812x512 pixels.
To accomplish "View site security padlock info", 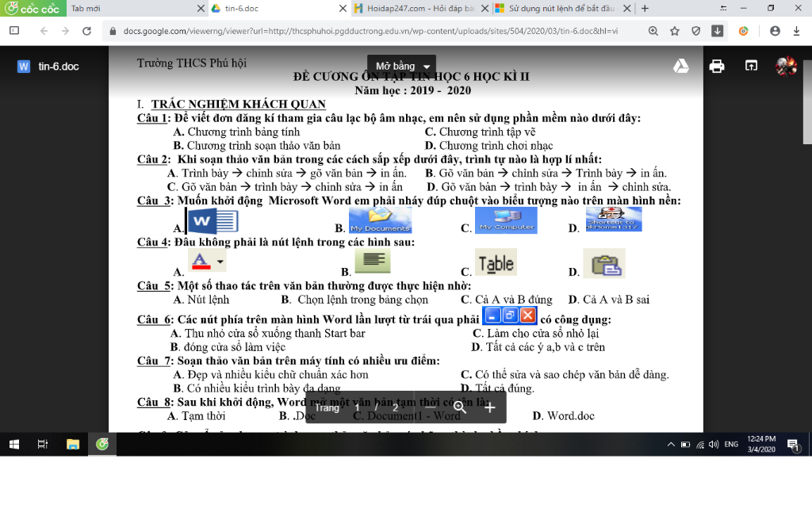I will point(113,31).
